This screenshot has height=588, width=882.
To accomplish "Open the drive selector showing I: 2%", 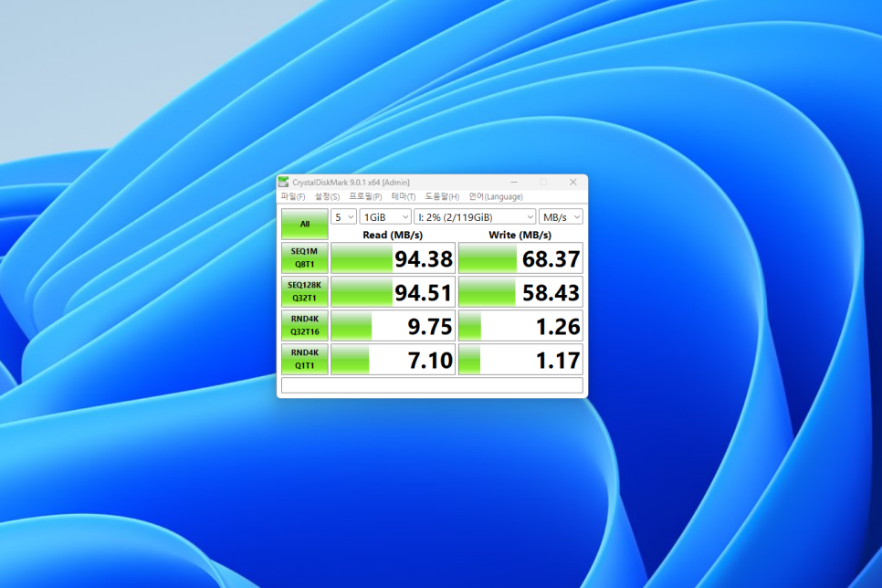I will (x=474, y=217).
